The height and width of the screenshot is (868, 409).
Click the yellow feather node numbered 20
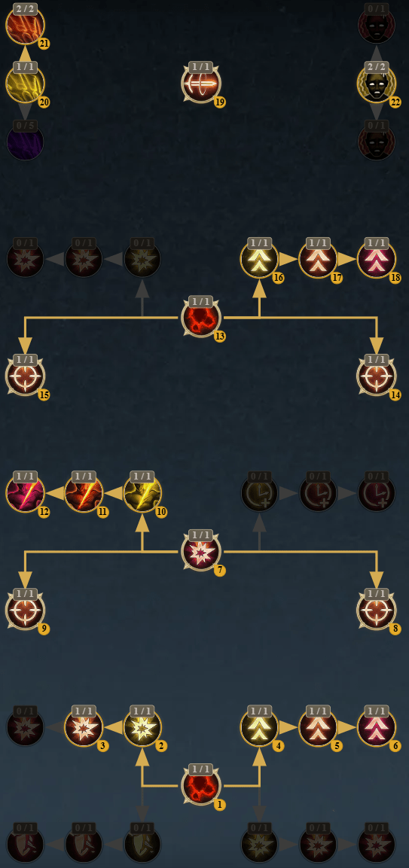pos(26,84)
